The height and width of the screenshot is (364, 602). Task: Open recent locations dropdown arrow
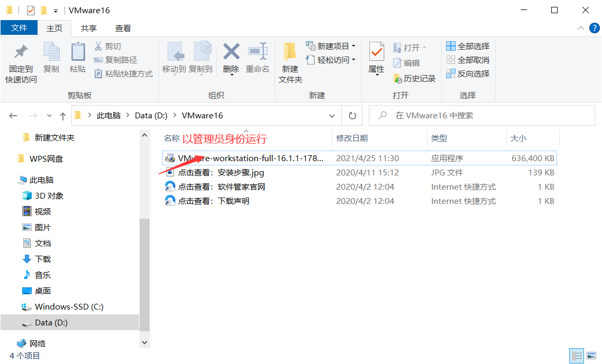[49, 116]
